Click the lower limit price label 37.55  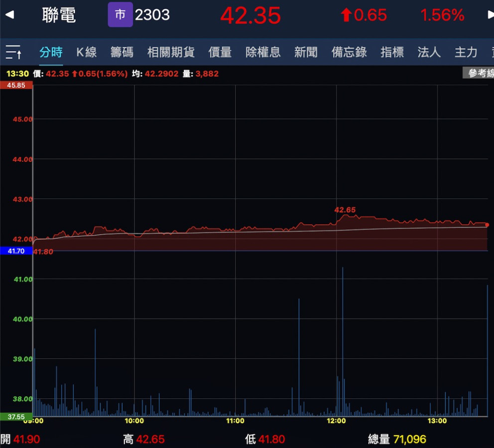coord(16,417)
